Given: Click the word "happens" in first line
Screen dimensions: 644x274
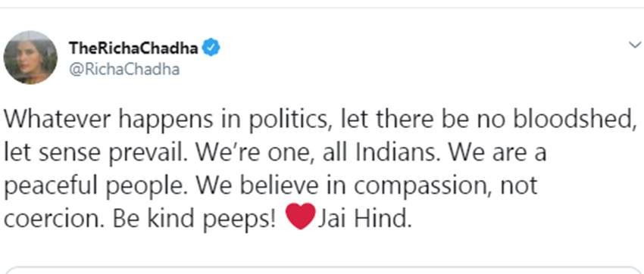Looking at the screenshot, I should 167,120.
